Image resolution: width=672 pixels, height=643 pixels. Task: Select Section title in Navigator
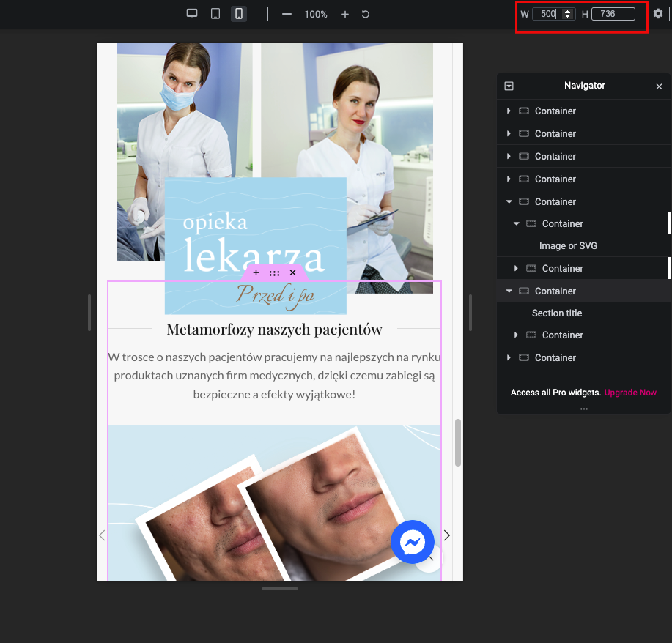pos(557,313)
